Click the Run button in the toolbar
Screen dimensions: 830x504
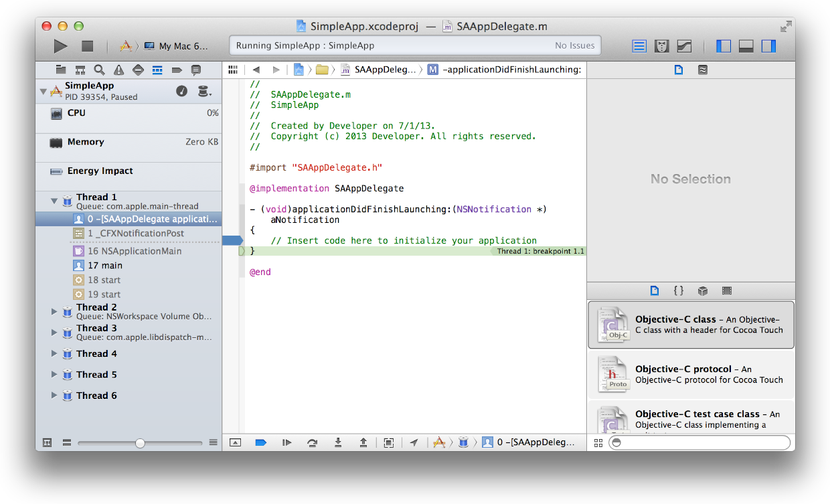click(x=61, y=46)
